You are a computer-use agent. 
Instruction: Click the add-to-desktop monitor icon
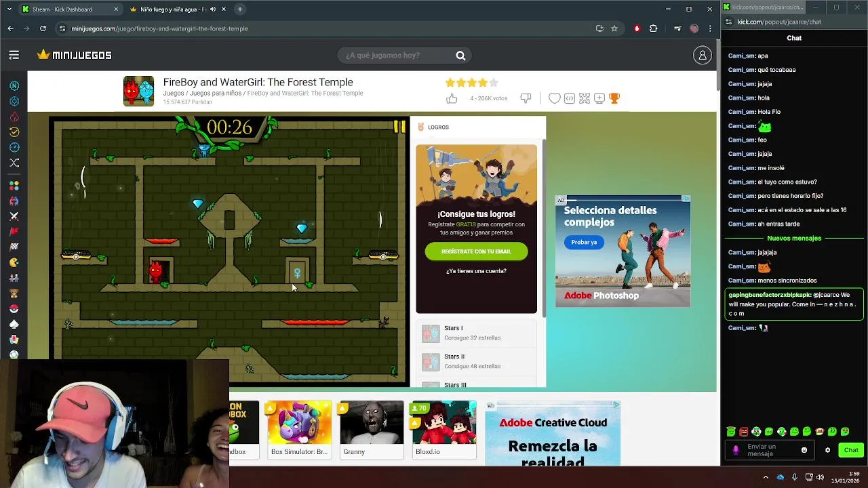click(x=599, y=99)
